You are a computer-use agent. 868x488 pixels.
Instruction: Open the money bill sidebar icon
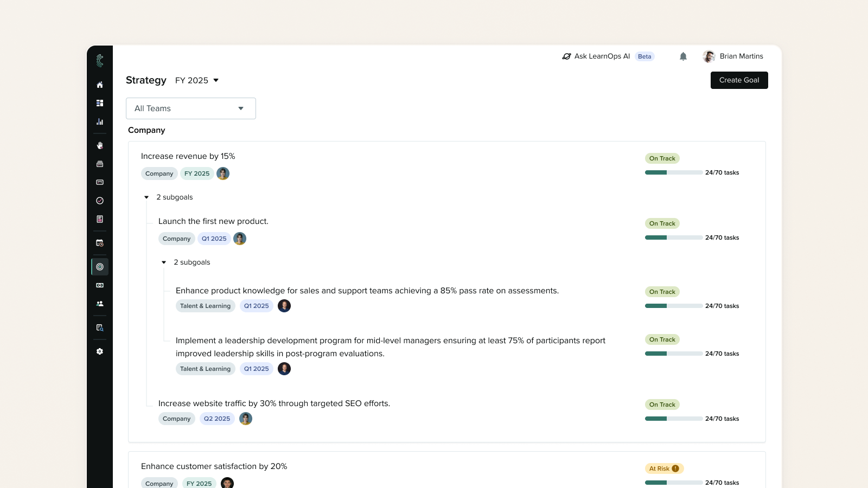pyautogui.click(x=100, y=285)
